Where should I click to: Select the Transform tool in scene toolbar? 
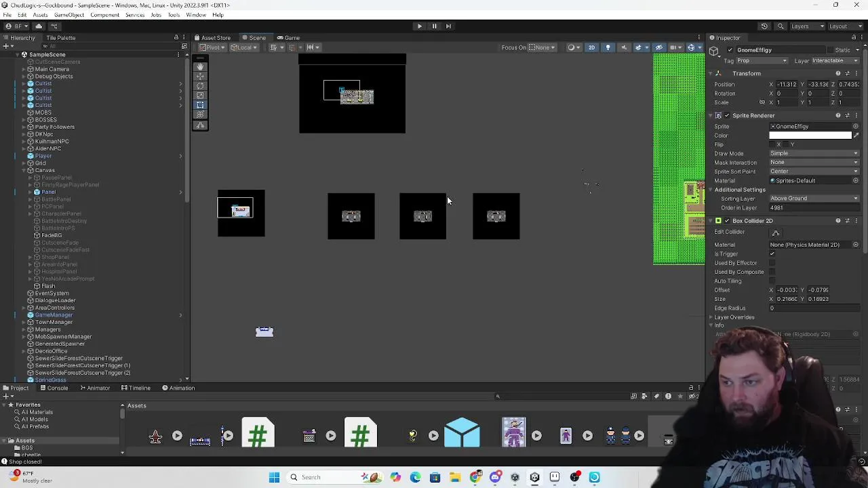pyautogui.click(x=200, y=115)
